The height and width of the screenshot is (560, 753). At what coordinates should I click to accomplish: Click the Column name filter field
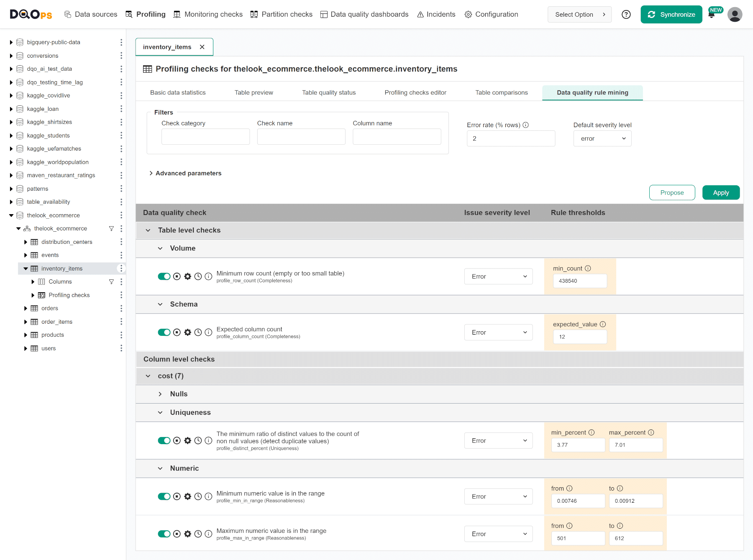(397, 137)
